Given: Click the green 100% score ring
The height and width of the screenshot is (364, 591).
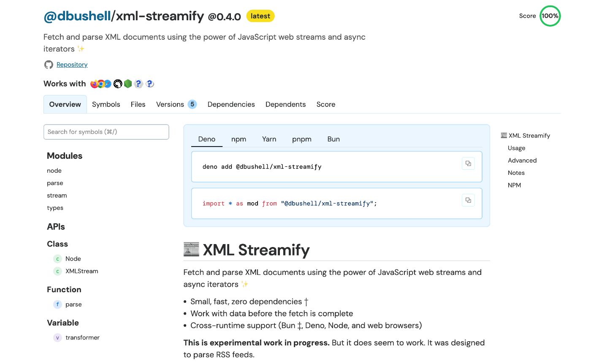Looking at the screenshot, I should pyautogui.click(x=550, y=16).
